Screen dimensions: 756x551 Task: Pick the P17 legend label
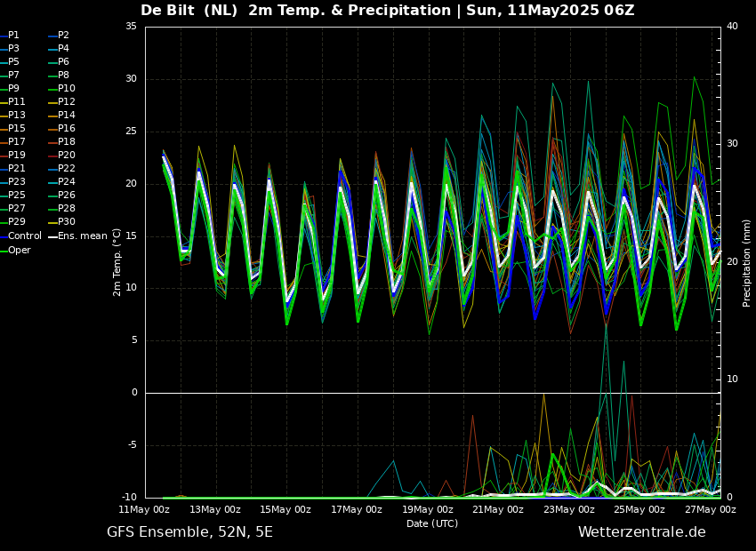16,141
